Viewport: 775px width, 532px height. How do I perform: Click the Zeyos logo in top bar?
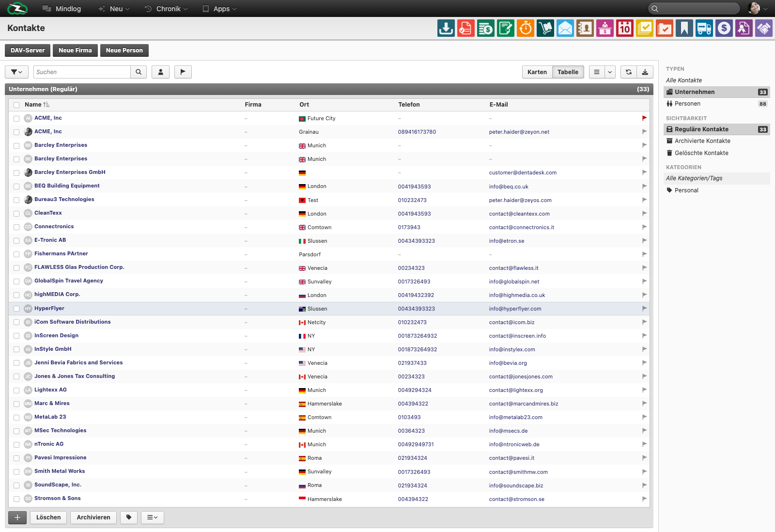click(x=17, y=8)
